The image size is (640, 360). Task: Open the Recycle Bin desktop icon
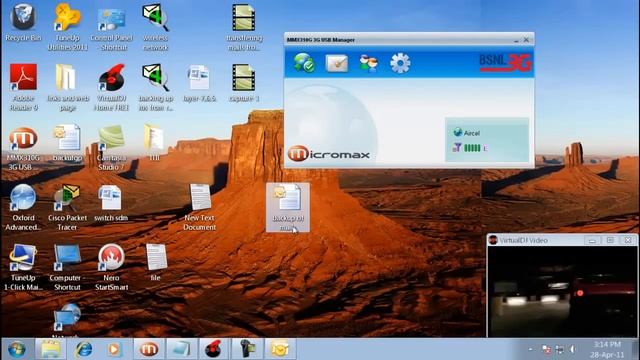coord(23,22)
